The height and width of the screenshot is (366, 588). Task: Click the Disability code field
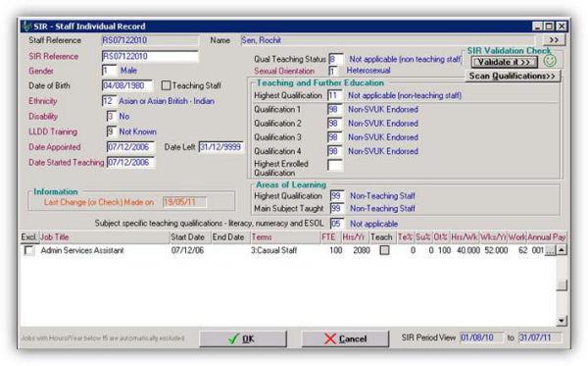click(112, 117)
